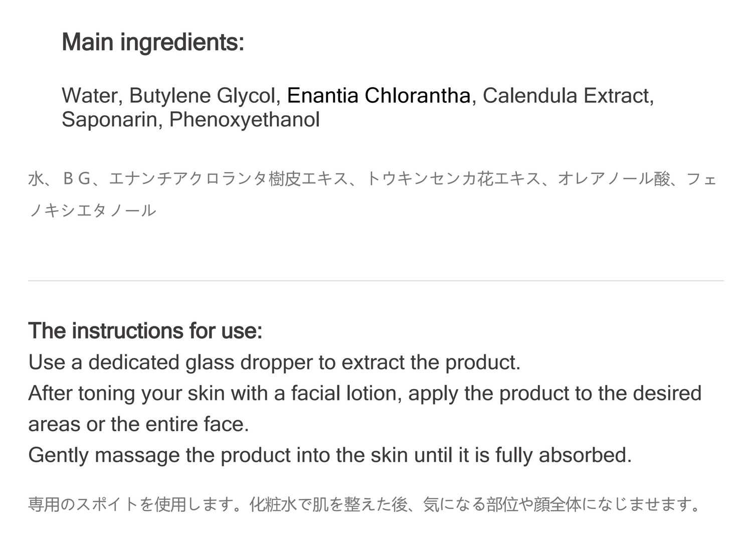
Task: Click the "Saponarin" ingredient
Action: (109, 120)
